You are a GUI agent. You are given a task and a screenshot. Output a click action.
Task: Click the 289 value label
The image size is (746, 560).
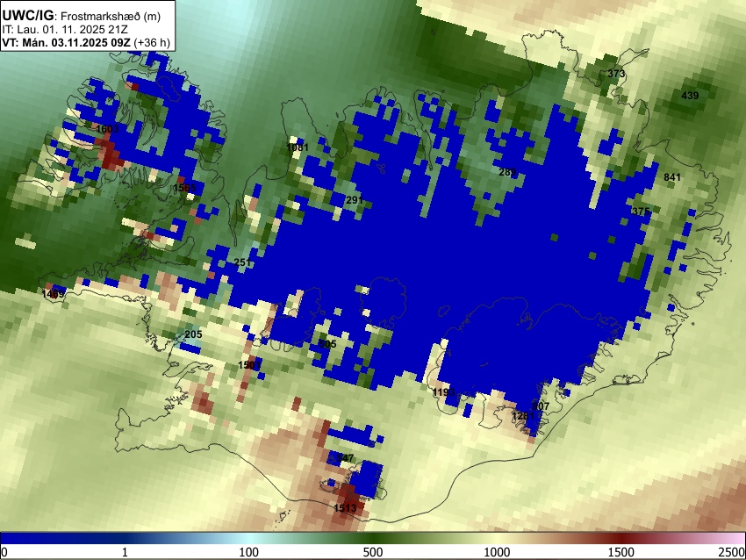(x=507, y=172)
